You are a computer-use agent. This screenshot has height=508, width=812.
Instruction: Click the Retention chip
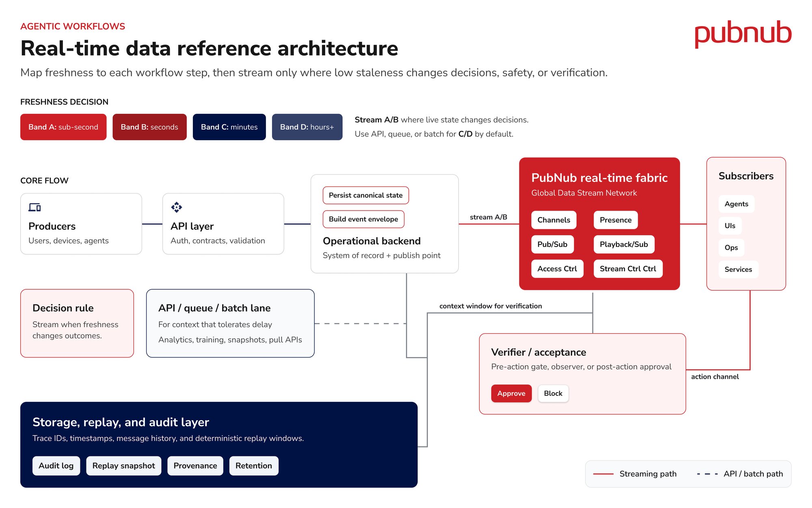pos(254,466)
